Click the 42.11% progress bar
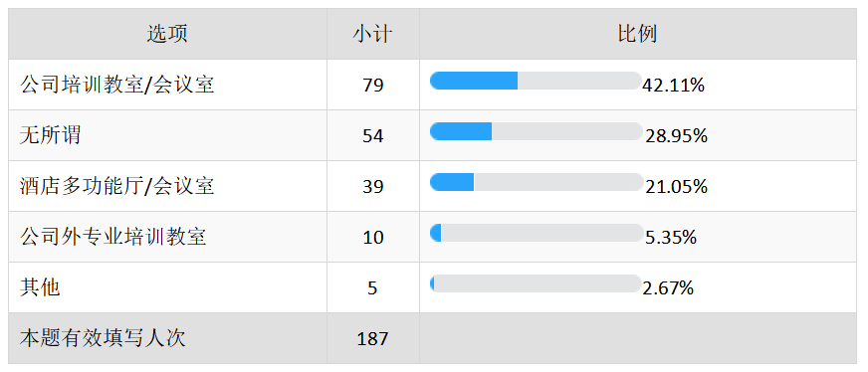This screenshot has width=868, height=372. 536,81
